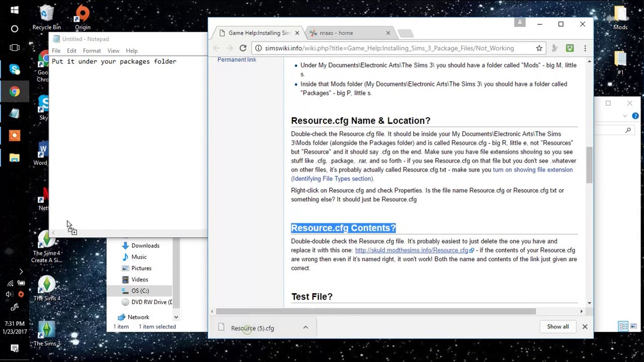Open Chrome three-dot menu
Viewport: 644px width, 362px height.
coord(585,48)
